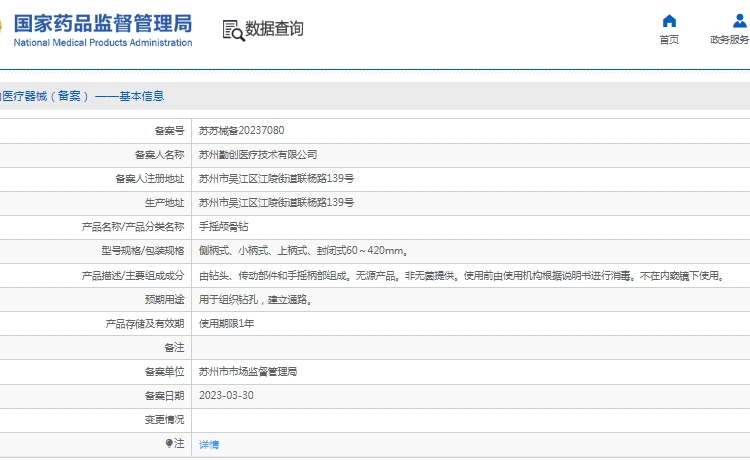Viewport: 750px width, 460px height.
Task: Click the 产品名称/产品分类名称 label
Action: pos(133,227)
